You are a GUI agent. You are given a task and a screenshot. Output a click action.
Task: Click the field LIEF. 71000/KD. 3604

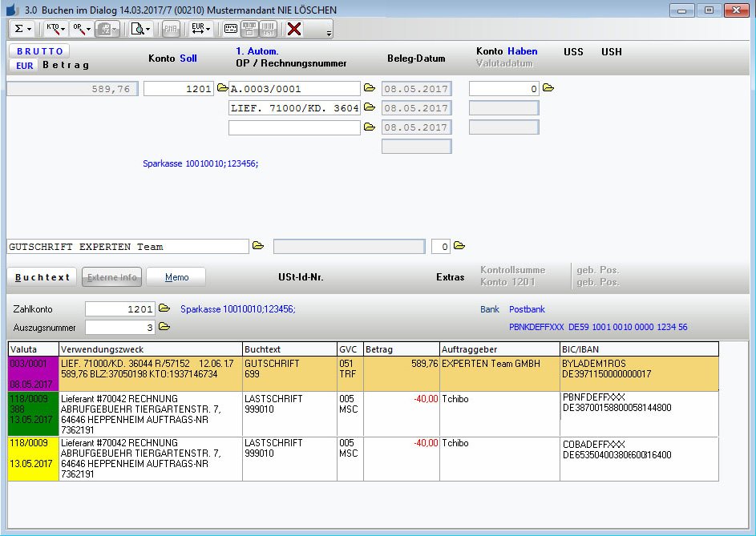pos(294,108)
